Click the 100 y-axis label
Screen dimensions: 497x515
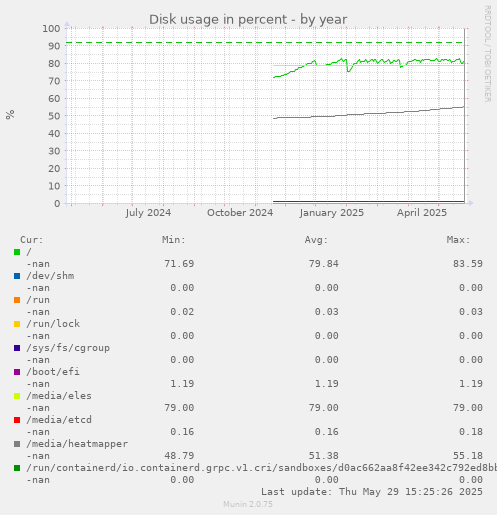pos(51,29)
